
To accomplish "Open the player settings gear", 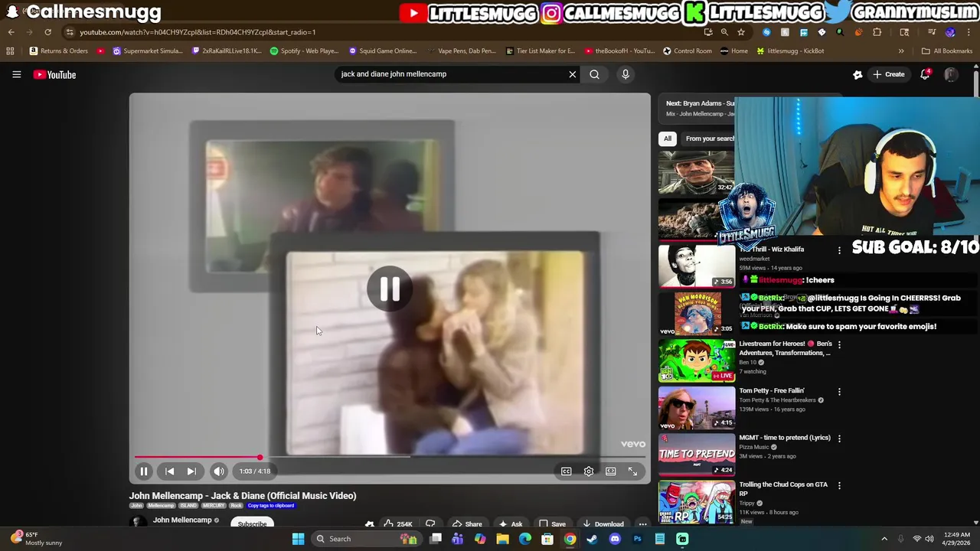I will [588, 471].
